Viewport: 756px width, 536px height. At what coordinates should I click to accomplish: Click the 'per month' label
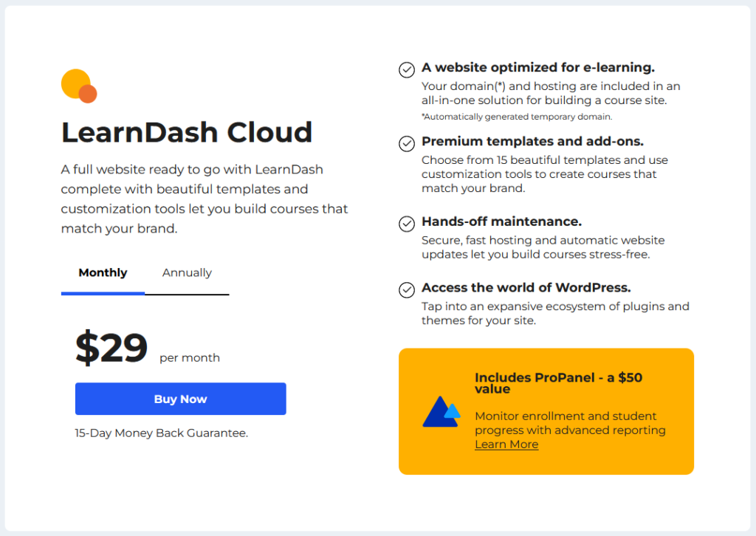[190, 358]
